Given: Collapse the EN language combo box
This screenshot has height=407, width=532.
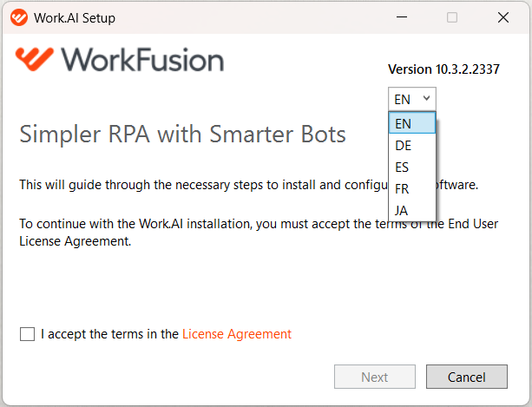Looking at the screenshot, I should (412, 99).
